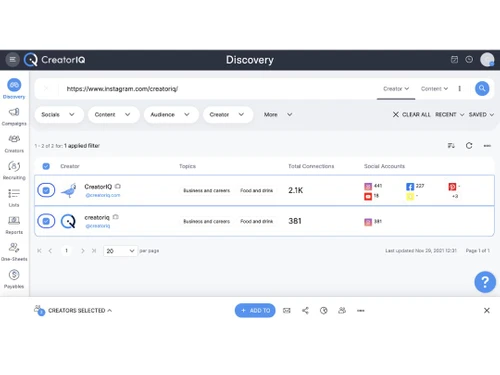Click YouTube icon in CreatorIQ row

point(368,196)
